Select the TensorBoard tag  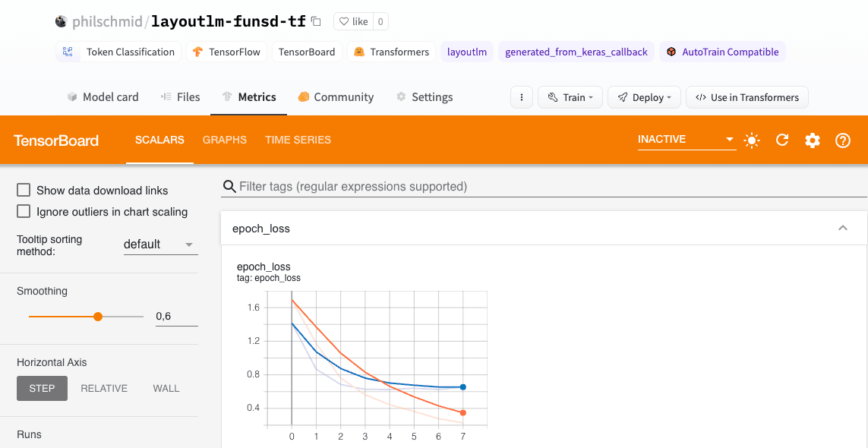tap(307, 52)
